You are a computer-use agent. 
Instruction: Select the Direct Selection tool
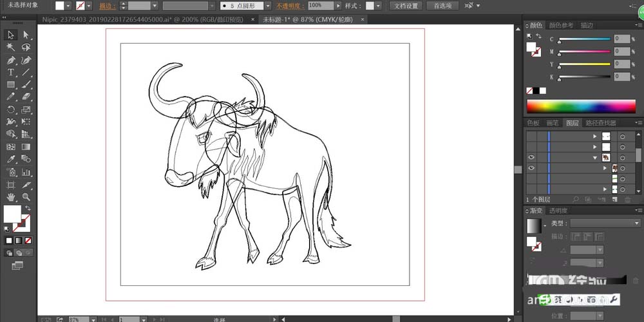(26, 35)
